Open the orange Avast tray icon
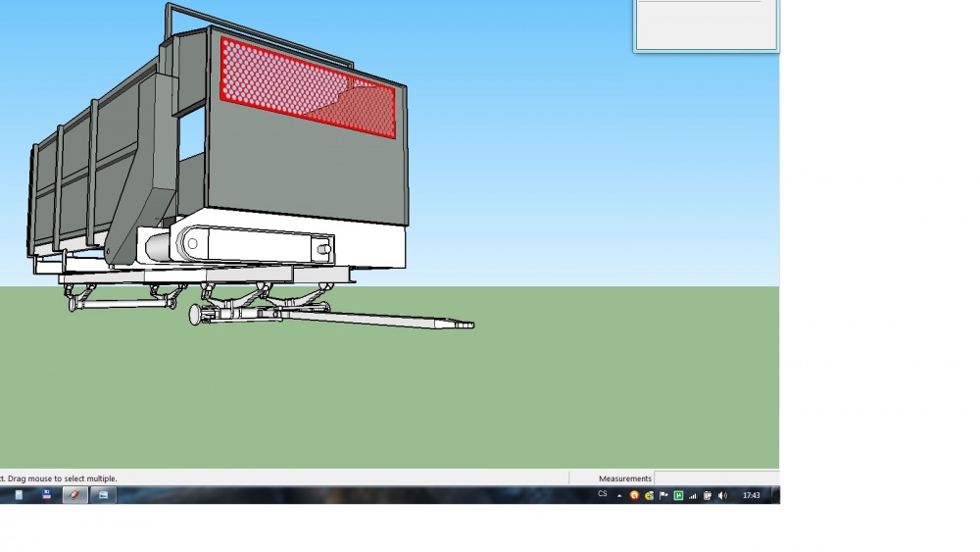Image resolution: width=980 pixels, height=552 pixels. coord(634,496)
